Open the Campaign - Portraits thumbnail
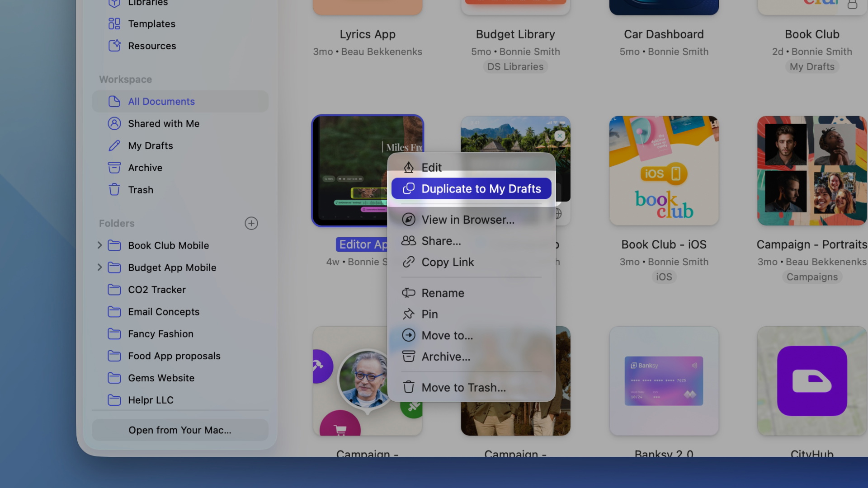This screenshot has width=868, height=488. point(812,171)
